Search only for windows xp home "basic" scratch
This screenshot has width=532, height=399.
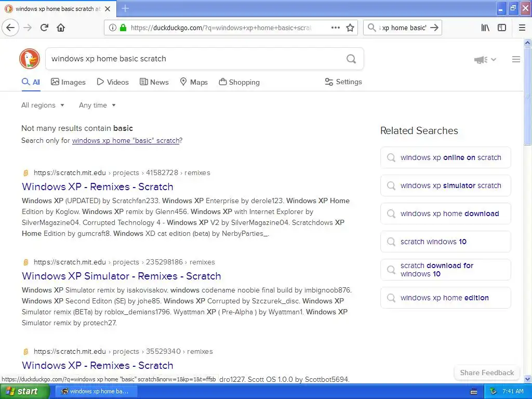[126, 140]
